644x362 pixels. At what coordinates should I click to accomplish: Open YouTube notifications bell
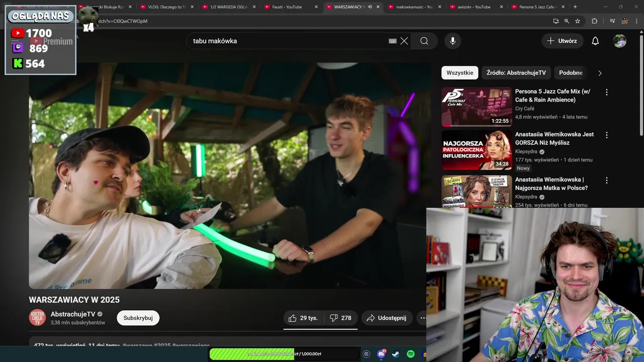pos(595,41)
